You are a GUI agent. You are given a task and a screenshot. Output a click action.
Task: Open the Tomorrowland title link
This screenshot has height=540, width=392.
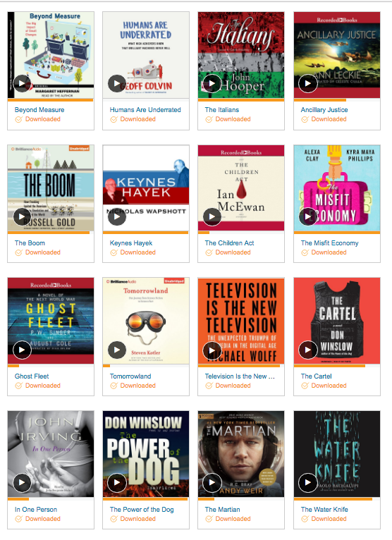[x=130, y=376]
